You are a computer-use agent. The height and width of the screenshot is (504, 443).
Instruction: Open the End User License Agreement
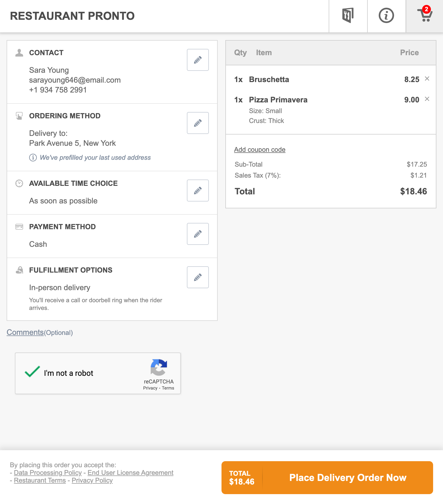(130, 473)
